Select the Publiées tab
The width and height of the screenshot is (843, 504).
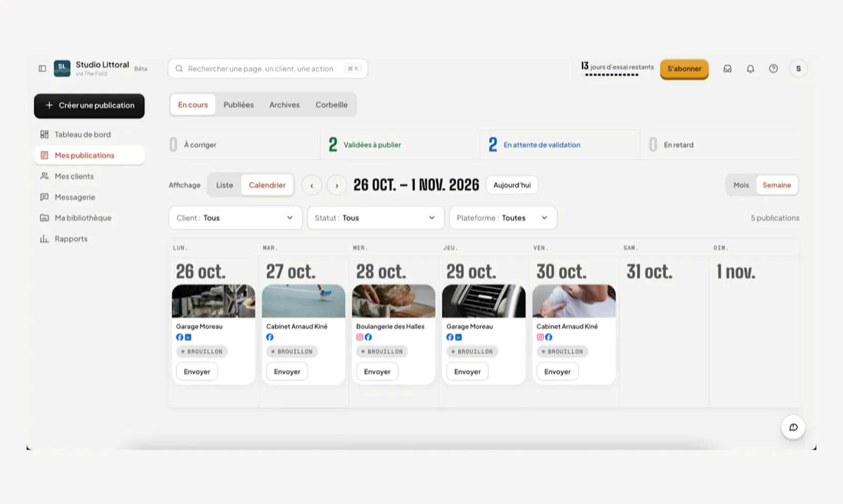coord(238,105)
